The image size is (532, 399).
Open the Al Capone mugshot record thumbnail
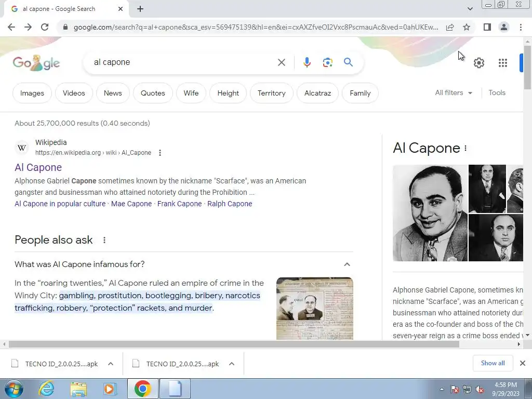[315, 309]
